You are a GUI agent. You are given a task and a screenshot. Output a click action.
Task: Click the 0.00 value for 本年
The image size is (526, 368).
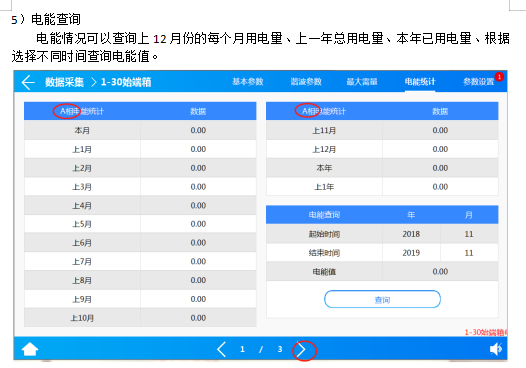[x=440, y=168]
